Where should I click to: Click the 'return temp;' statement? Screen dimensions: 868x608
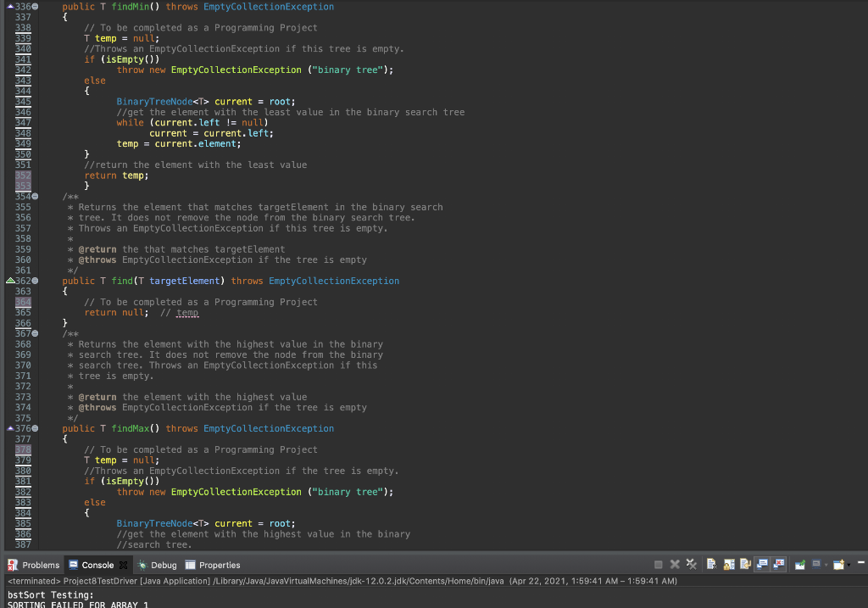click(x=116, y=176)
